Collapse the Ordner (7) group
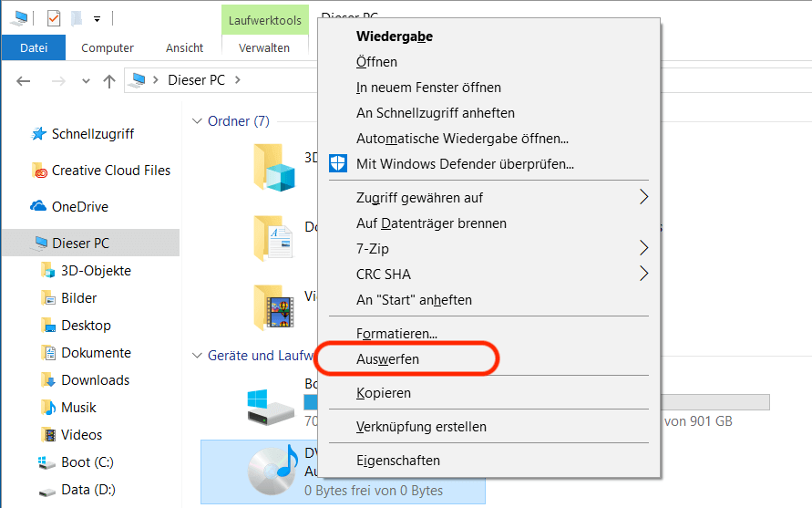The image size is (812, 508). pos(197,121)
